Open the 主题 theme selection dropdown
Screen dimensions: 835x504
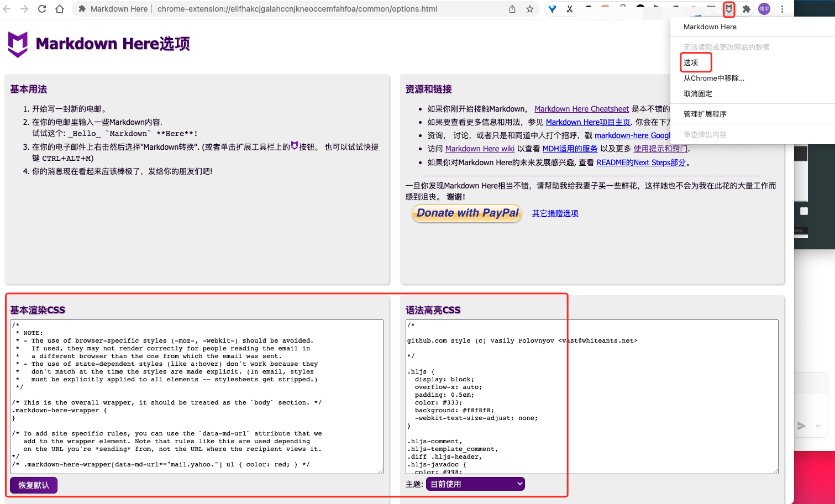(x=474, y=484)
